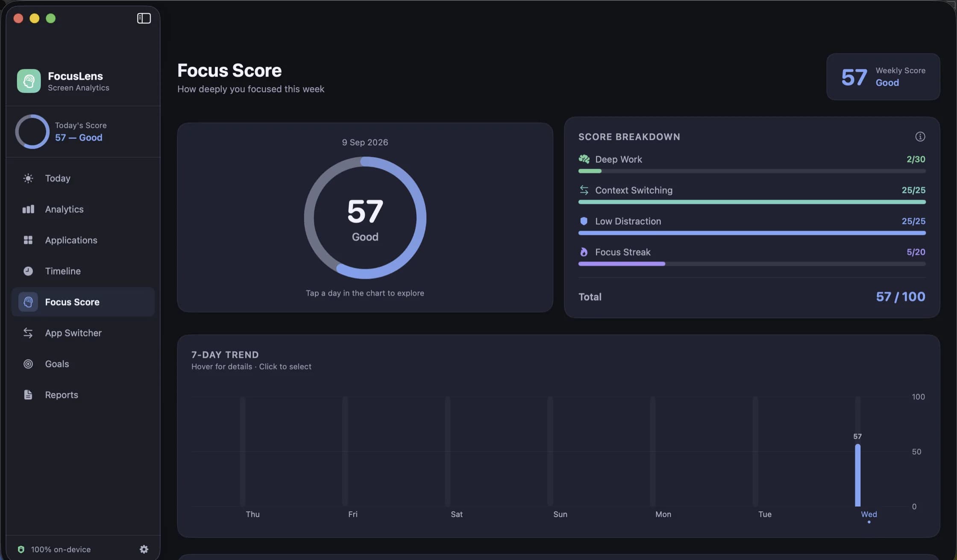Click the '57 / 100' total value

(x=901, y=296)
